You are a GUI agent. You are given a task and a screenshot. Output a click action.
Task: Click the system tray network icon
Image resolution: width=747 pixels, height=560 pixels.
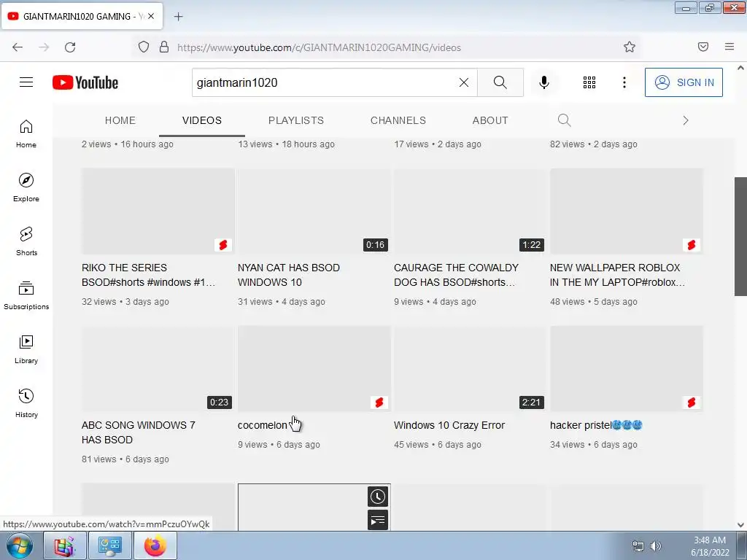pos(638,546)
